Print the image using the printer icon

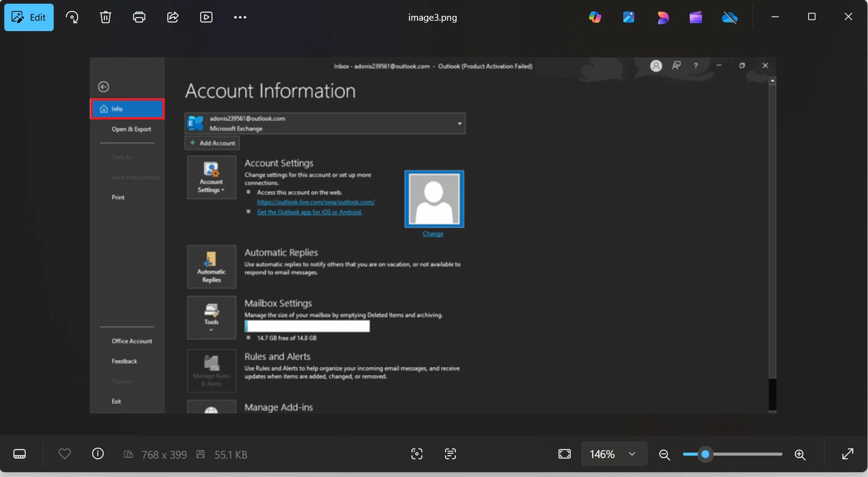(139, 17)
